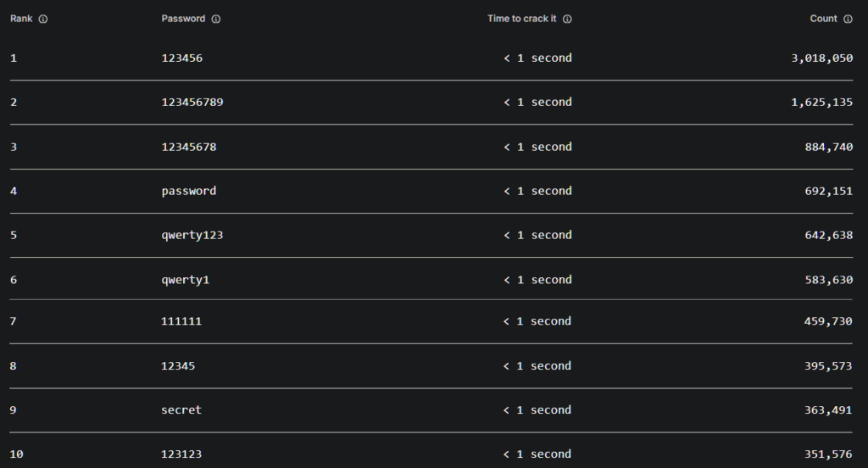Click the Count column header text
Image resolution: width=868 pixels, height=468 pixels.
click(x=823, y=19)
